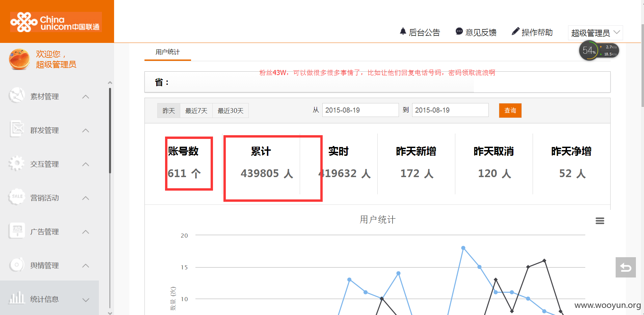644x315 pixels.
Task: Expand the 舆情管理 chevron
Action: (86, 266)
